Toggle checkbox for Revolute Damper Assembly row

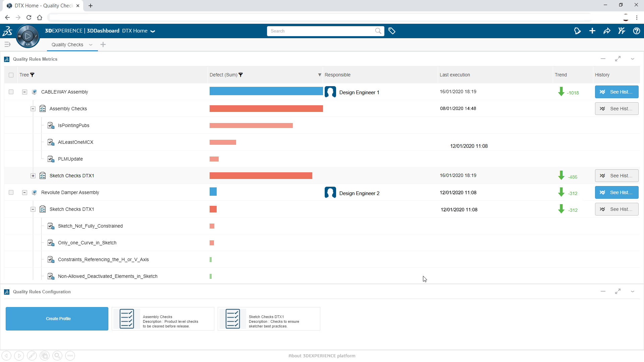click(x=11, y=192)
